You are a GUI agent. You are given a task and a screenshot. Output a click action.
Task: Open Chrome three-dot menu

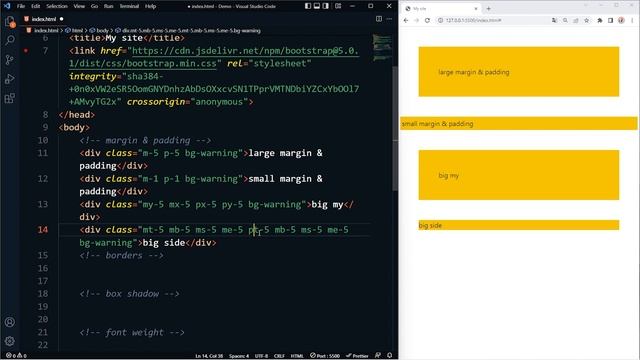(633, 20)
